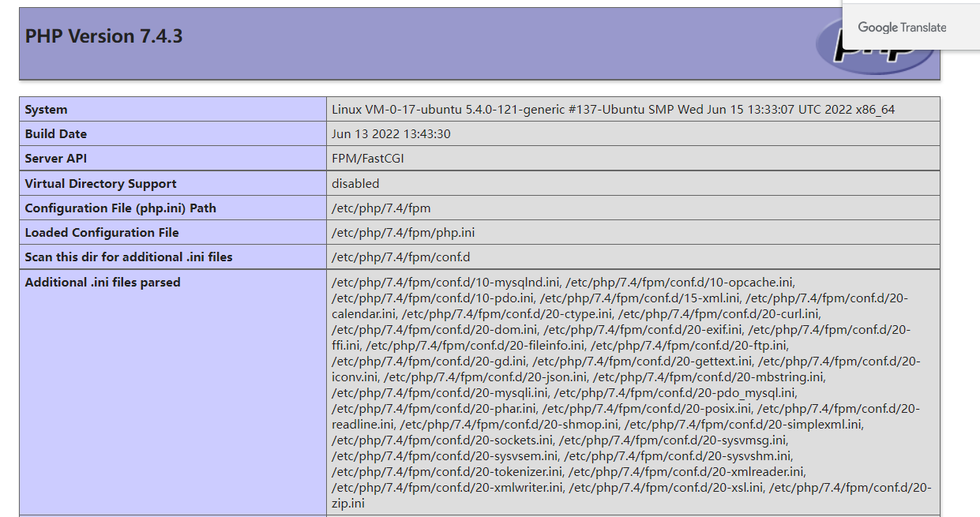Click the 20-sysvmsg.ini path
Image resolution: width=980 pixels, height=517 pixels.
point(673,440)
